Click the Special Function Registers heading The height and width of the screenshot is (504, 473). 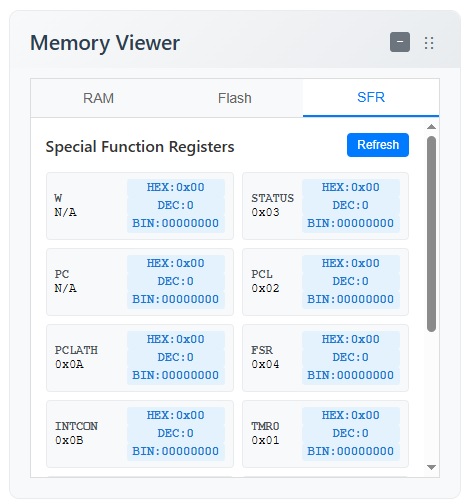(x=140, y=147)
